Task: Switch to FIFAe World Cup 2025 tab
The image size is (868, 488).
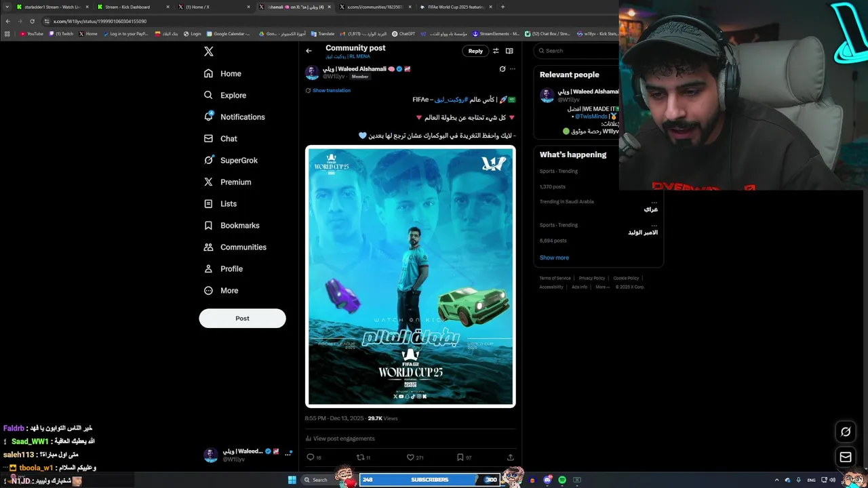Action: tap(454, 7)
